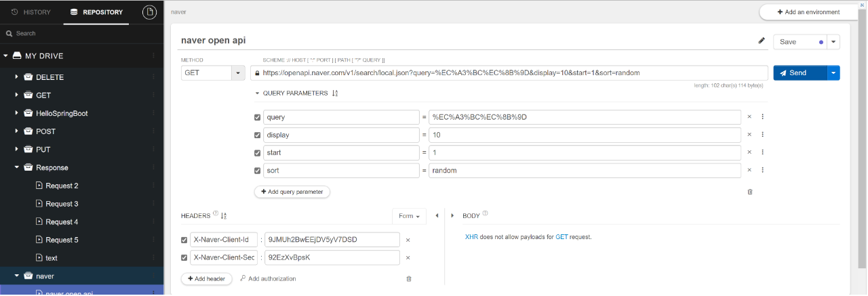Image resolution: width=868 pixels, height=296 pixels.
Task: Switch to the HISTORY tab
Action: point(31,12)
